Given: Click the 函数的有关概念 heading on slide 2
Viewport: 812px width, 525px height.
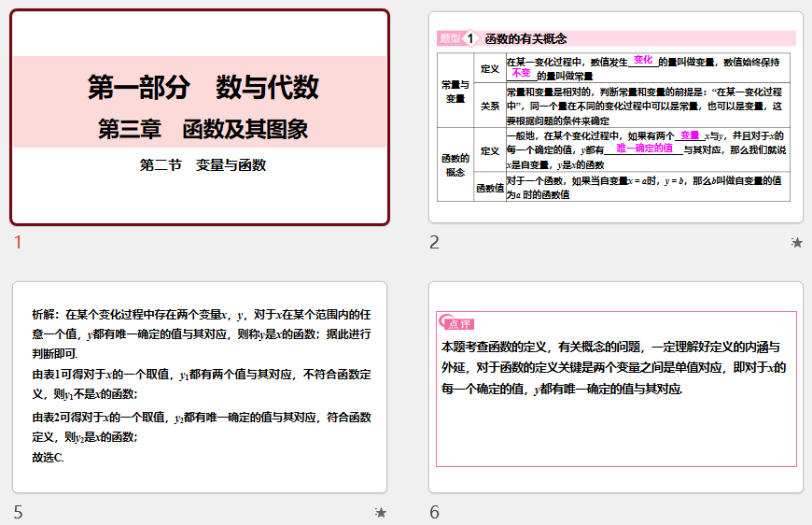Looking at the screenshot, I should 525,39.
